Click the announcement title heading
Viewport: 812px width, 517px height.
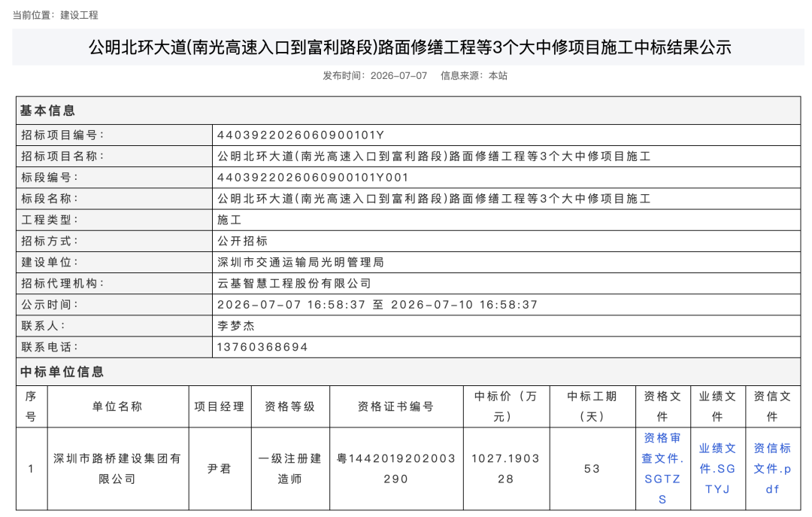410,47
